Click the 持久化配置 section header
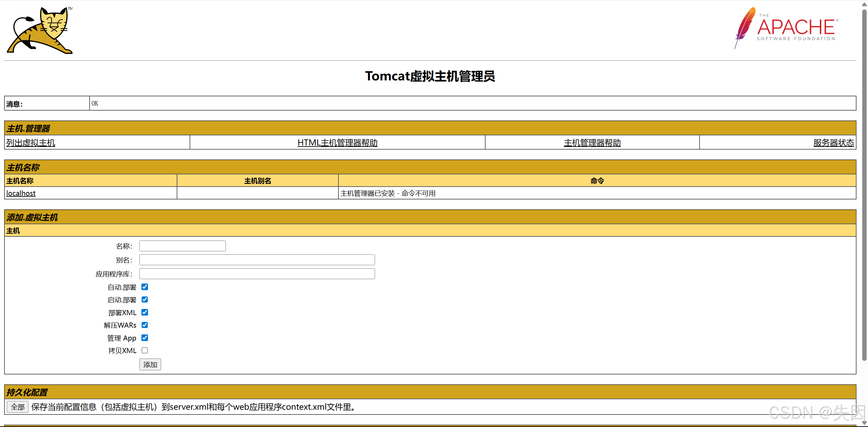This screenshot has height=427, width=868. click(430, 392)
